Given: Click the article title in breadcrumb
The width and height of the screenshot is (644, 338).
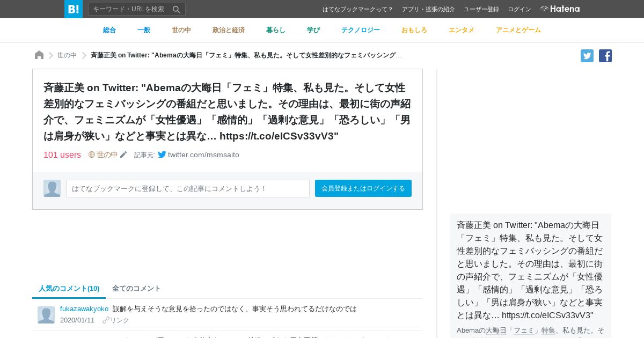Looking at the screenshot, I should pyautogui.click(x=246, y=55).
